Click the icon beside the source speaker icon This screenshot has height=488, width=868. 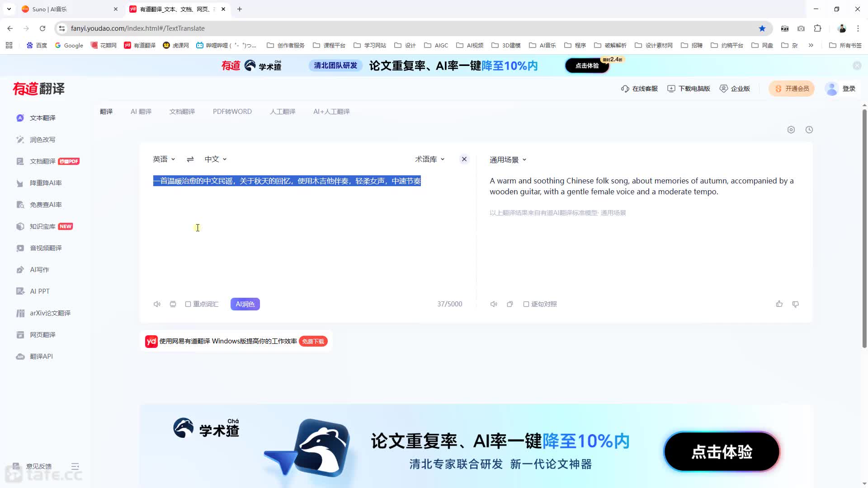173,304
